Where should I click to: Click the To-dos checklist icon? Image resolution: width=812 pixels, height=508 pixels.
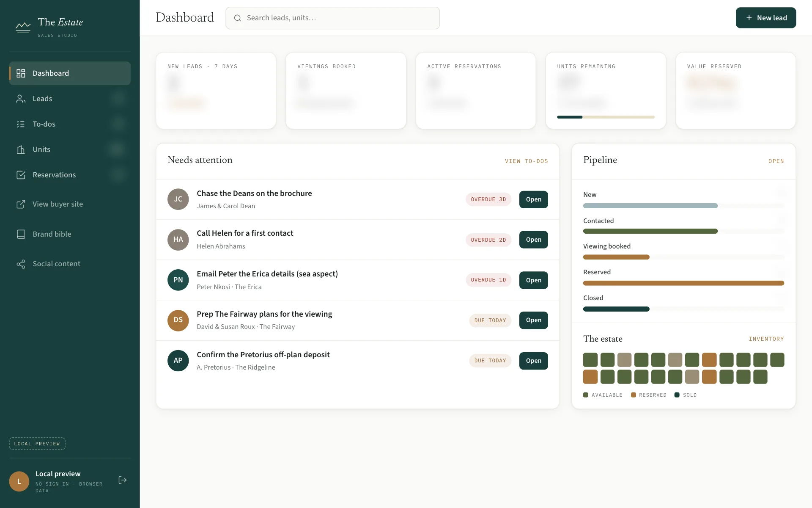coord(21,124)
